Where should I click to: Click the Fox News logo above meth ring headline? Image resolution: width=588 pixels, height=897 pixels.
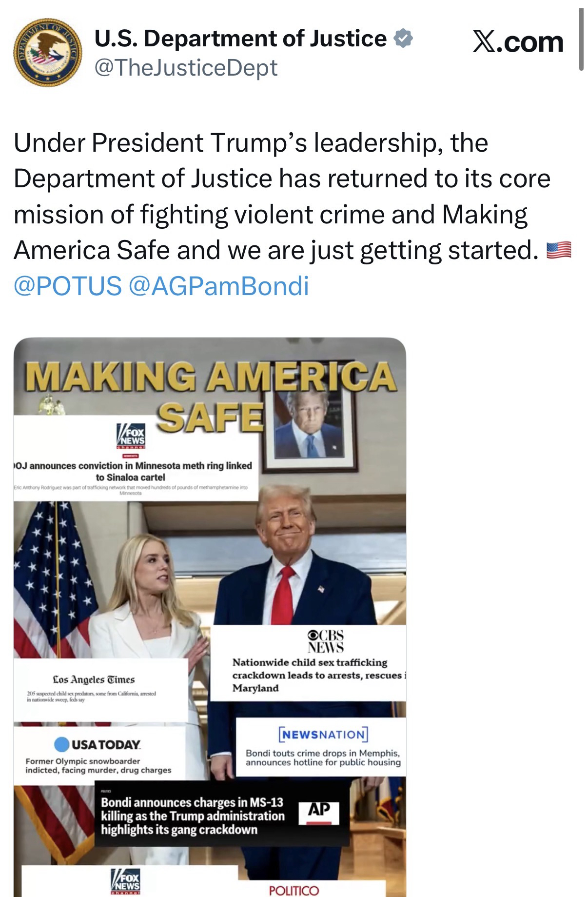[x=130, y=435]
